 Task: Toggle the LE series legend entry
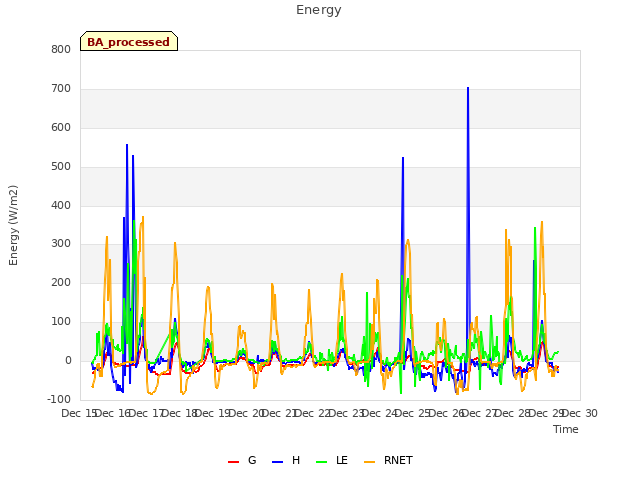[x=332, y=460]
